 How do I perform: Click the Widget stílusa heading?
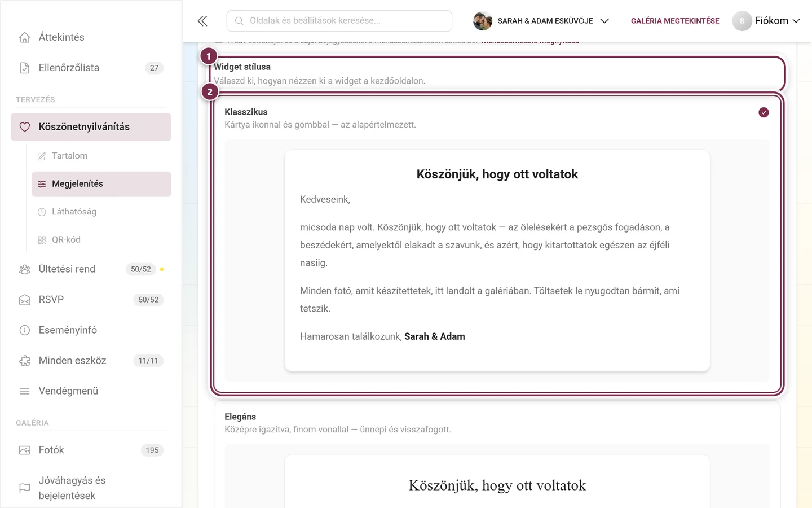pyautogui.click(x=242, y=67)
